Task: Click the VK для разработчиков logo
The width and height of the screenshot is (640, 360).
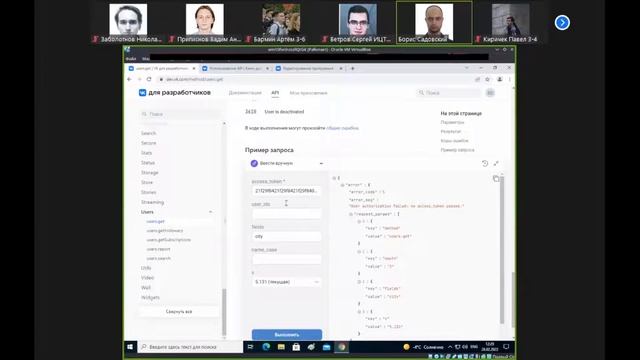Action: (x=175, y=93)
